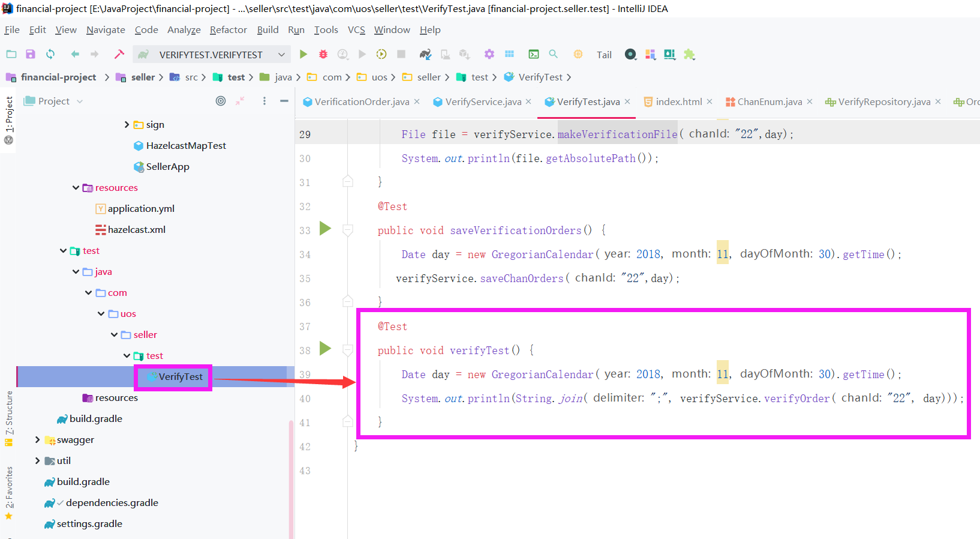The width and height of the screenshot is (980, 539).
Task: Open the Refactor menu
Action: click(228, 30)
